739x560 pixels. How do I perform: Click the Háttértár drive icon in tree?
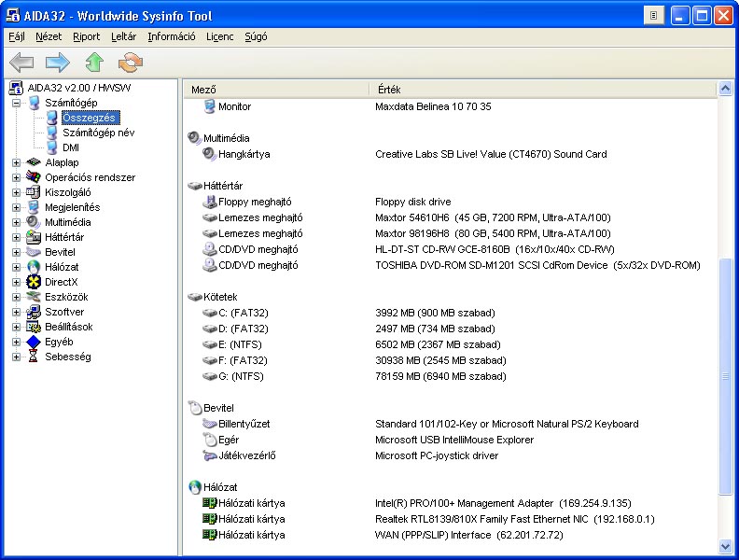(x=34, y=237)
